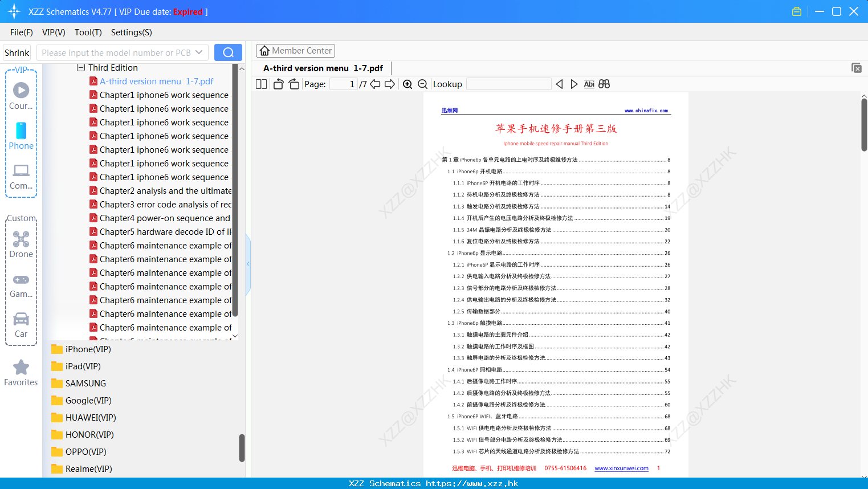Click the Shrink button
This screenshot has height=489, width=868.
click(17, 52)
